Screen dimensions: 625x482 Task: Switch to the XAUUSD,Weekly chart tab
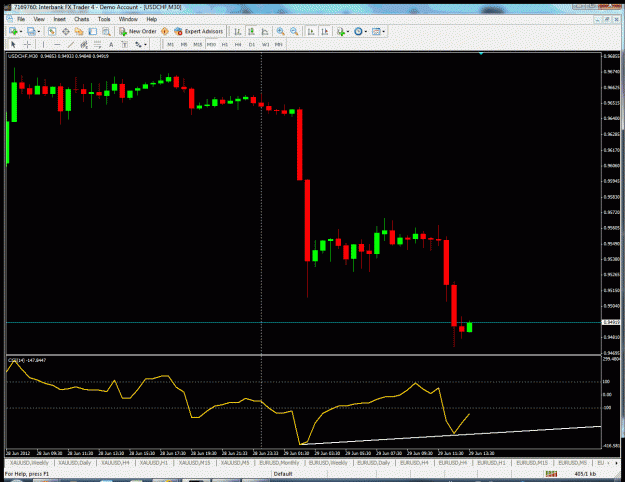pos(29,463)
